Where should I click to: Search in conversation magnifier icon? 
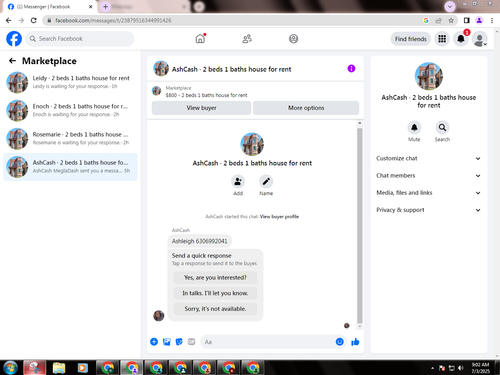coord(442,128)
